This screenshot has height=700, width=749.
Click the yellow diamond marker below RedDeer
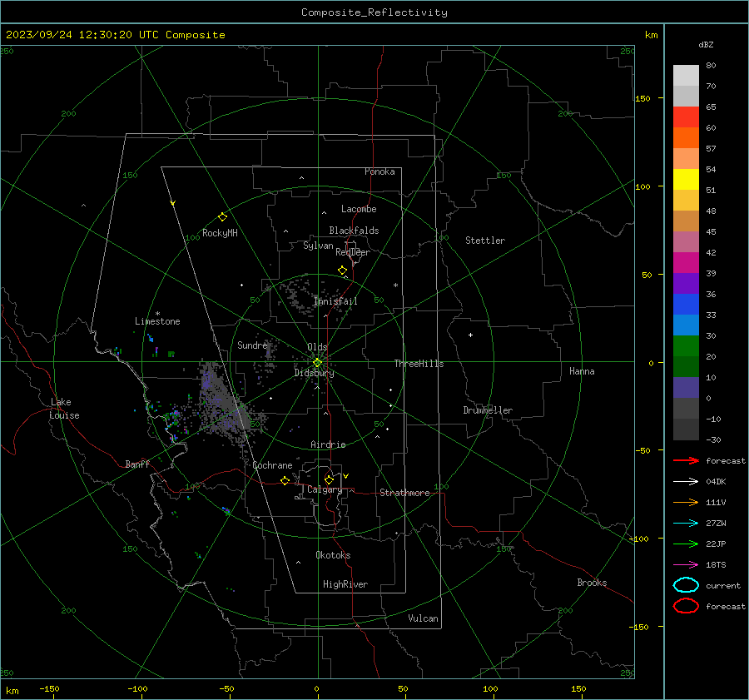pyautogui.click(x=343, y=271)
